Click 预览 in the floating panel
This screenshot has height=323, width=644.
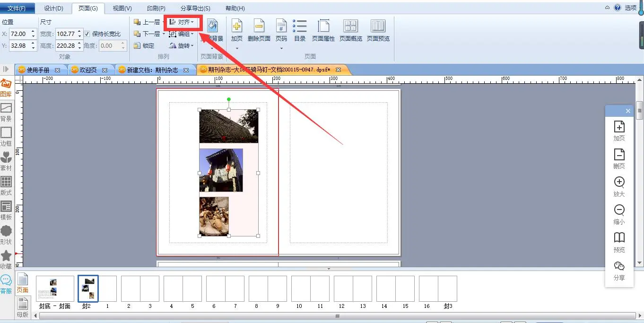619,243
